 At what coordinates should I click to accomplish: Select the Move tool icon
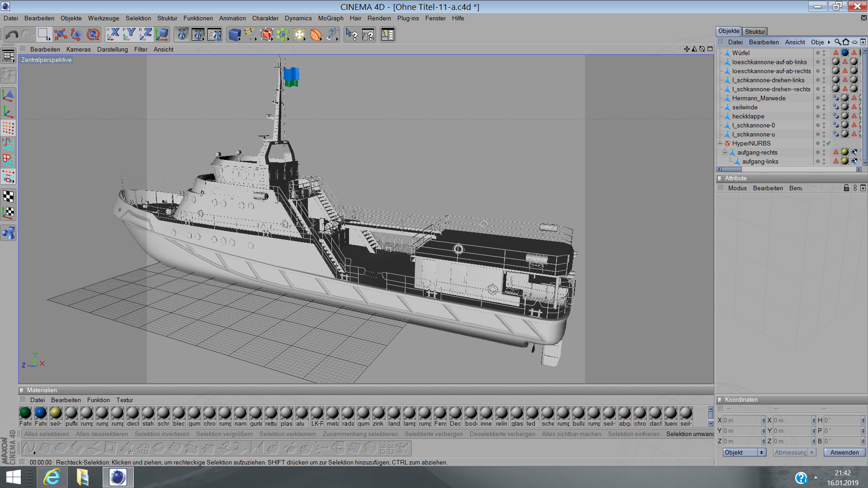[60, 34]
